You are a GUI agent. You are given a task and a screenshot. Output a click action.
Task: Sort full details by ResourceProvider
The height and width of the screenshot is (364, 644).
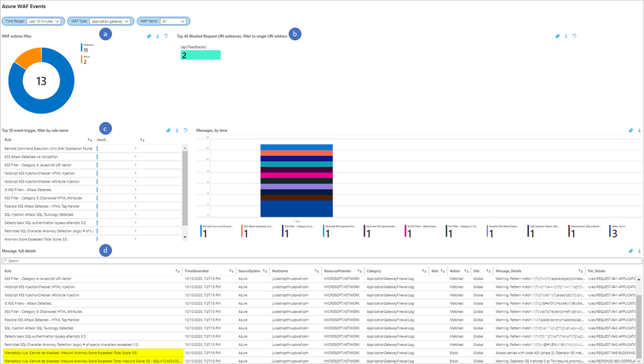(x=359, y=271)
